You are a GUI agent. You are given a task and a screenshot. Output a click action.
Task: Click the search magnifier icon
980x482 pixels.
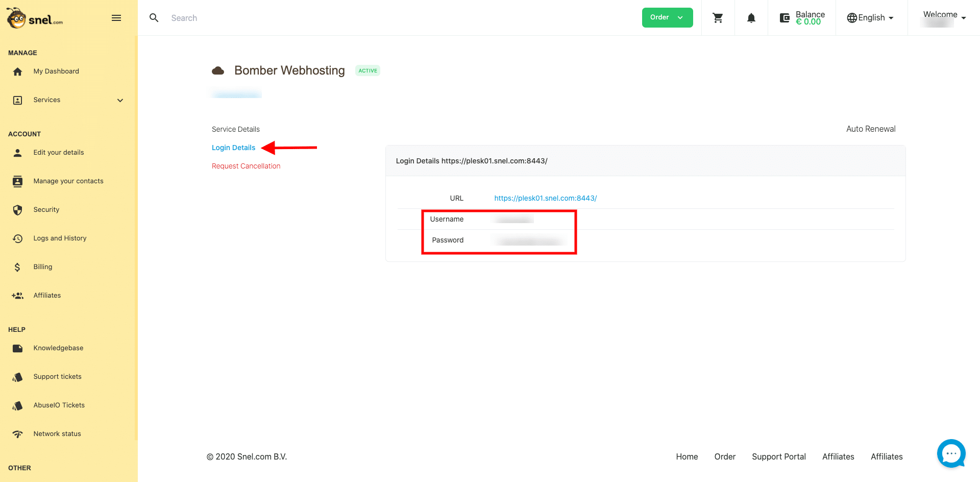(154, 18)
